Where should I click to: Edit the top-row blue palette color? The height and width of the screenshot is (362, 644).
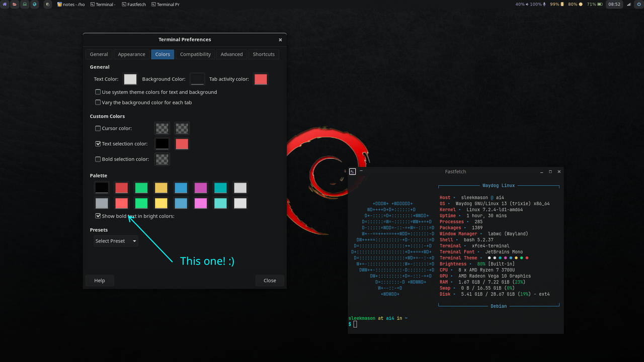pyautogui.click(x=181, y=188)
